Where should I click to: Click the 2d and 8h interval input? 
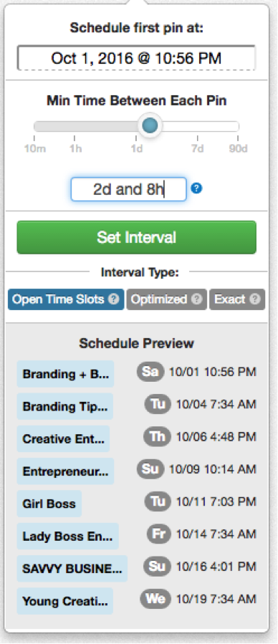(128, 189)
